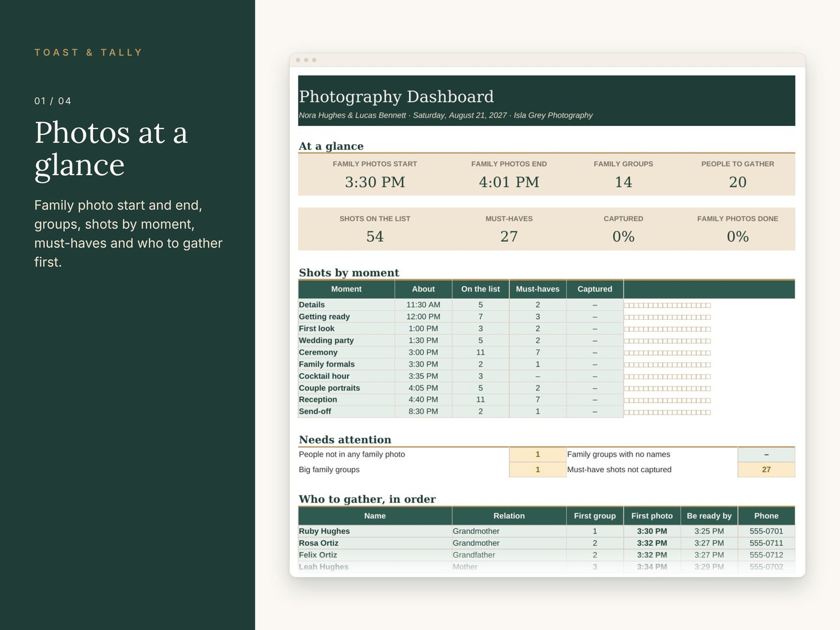Click the "Relation" column header
The height and width of the screenshot is (630, 840).
509,516
